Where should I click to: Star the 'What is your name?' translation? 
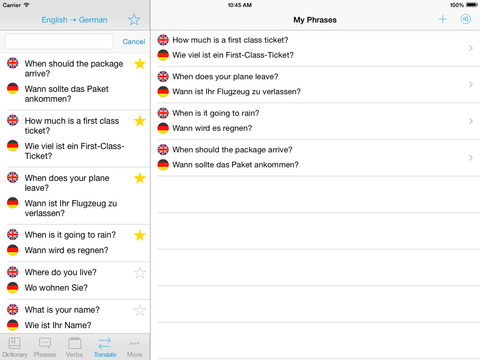(x=140, y=310)
